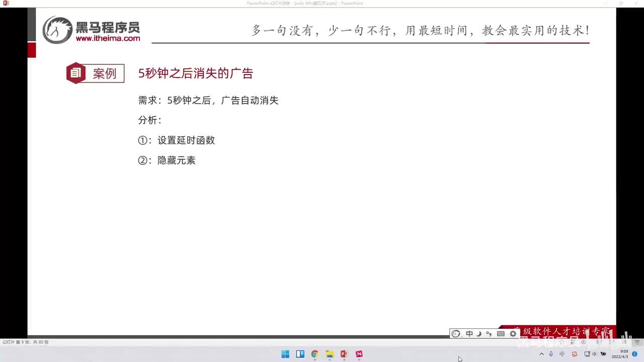Click the PowerPoint app icon in title bar
The height and width of the screenshot is (362, 644).
[6, 3]
